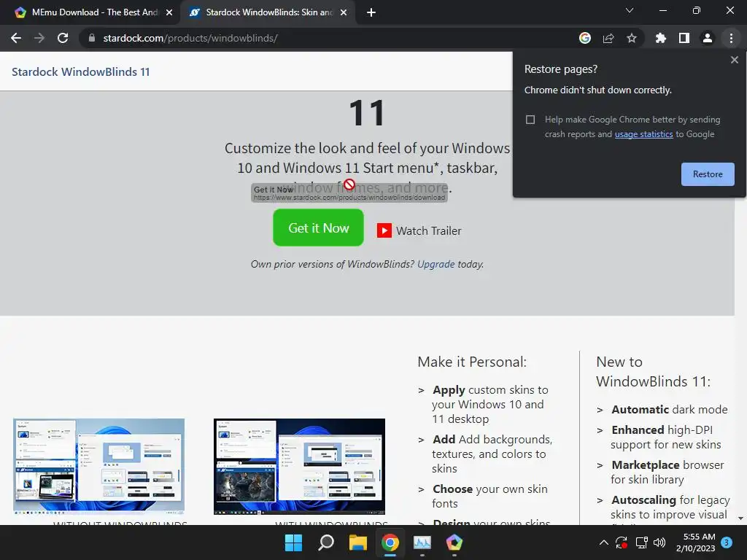Click the Restore button
Screen dimensions: 747x560
(x=708, y=174)
